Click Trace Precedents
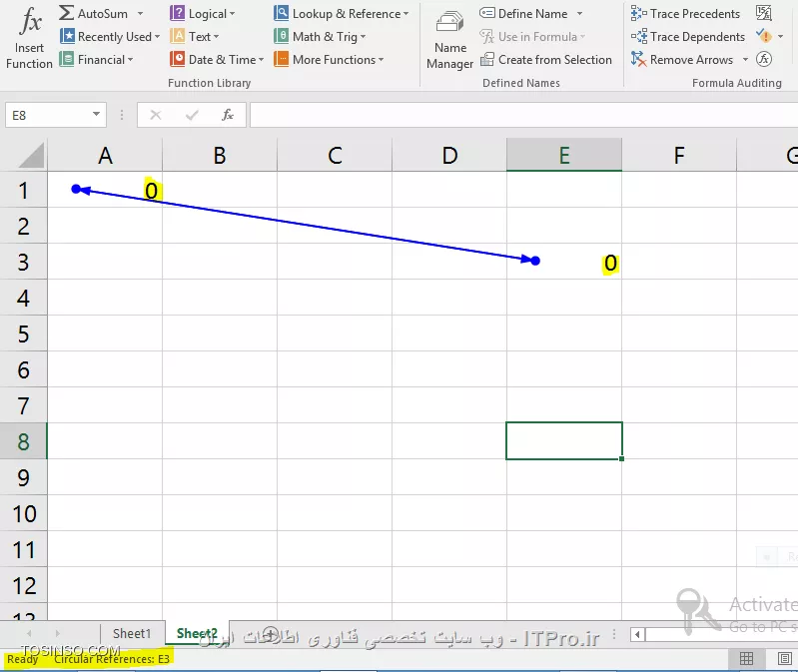Viewport: 798px width, 672px height. [x=685, y=14]
